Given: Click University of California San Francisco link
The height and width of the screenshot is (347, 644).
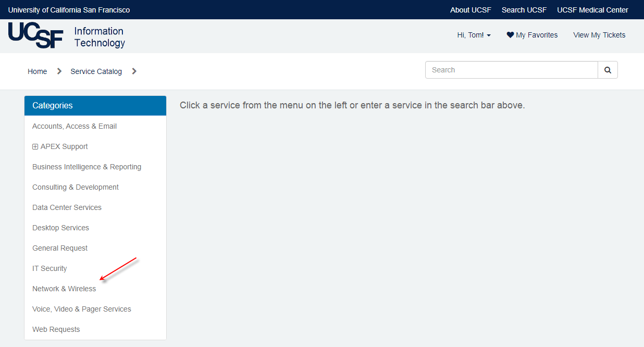Looking at the screenshot, I should 69,10.
